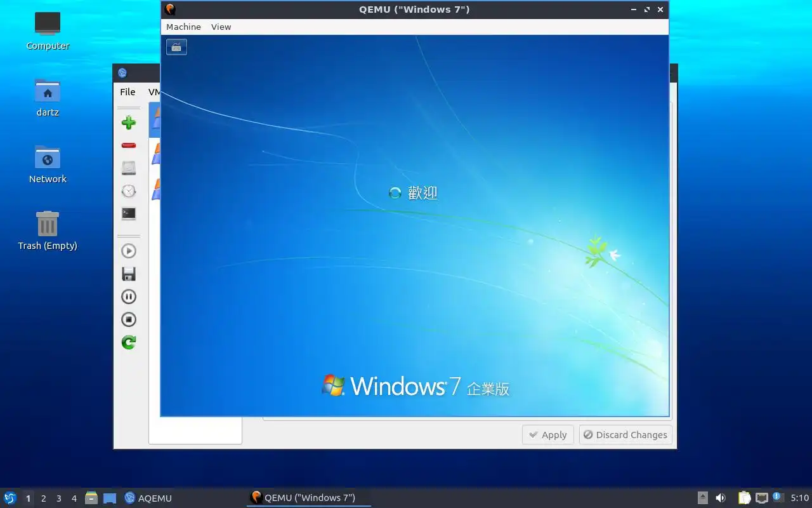Open the File menu in AQEMU window
The image size is (812, 508).
tap(128, 92)
